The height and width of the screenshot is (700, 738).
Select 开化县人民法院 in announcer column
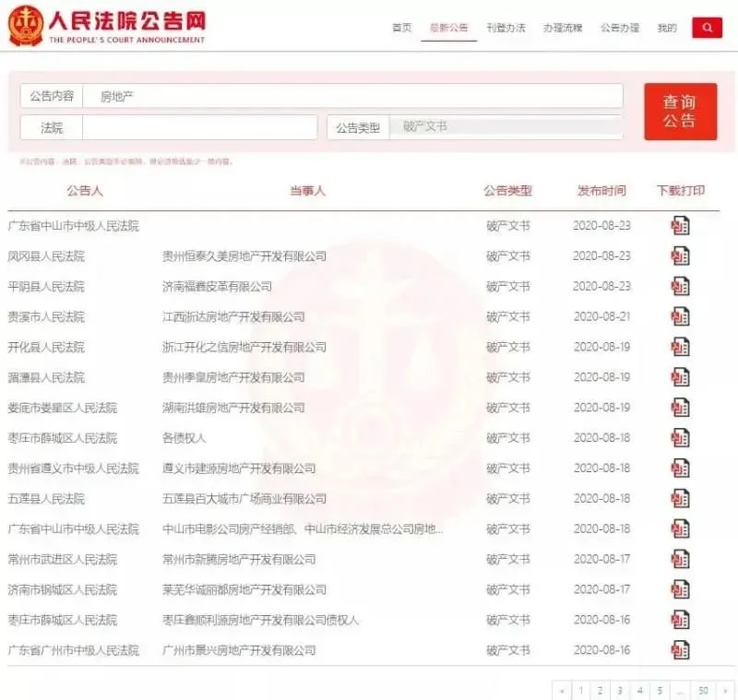coord(46,347)
